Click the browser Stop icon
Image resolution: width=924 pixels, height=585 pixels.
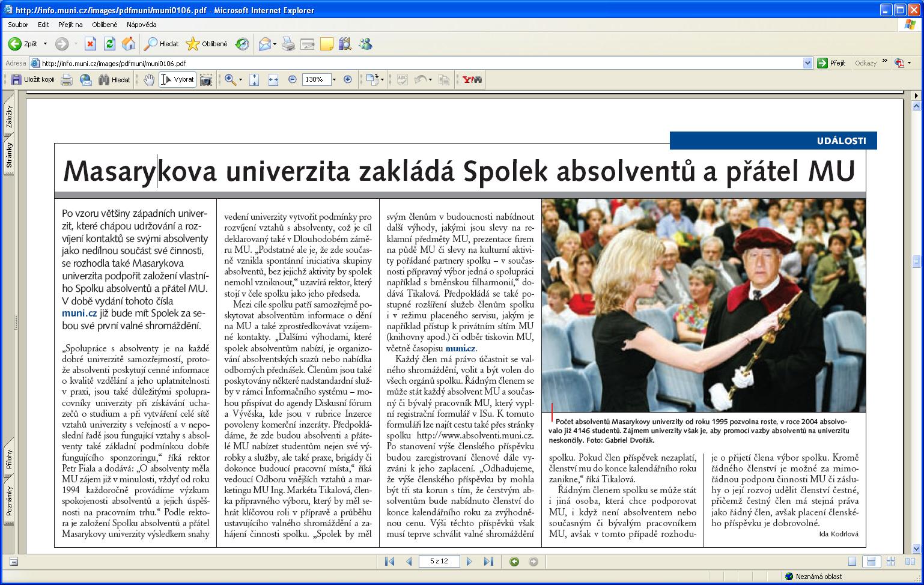[90, 44]
